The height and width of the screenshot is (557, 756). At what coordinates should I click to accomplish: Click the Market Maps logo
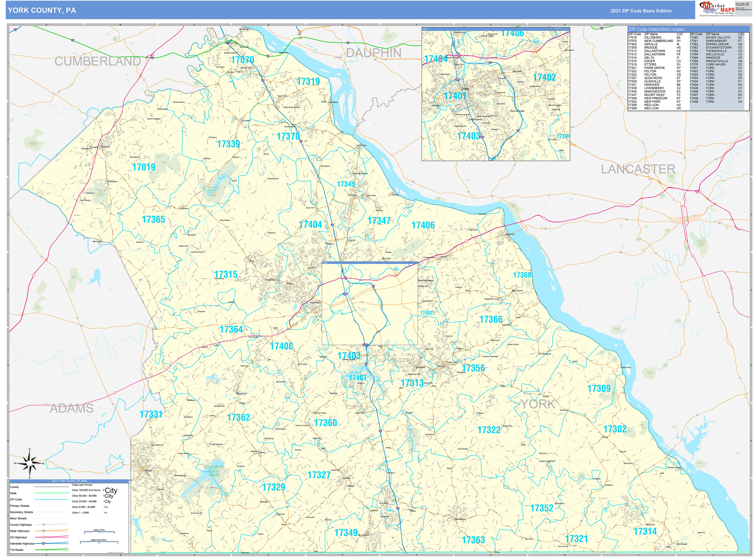[717, 9]
